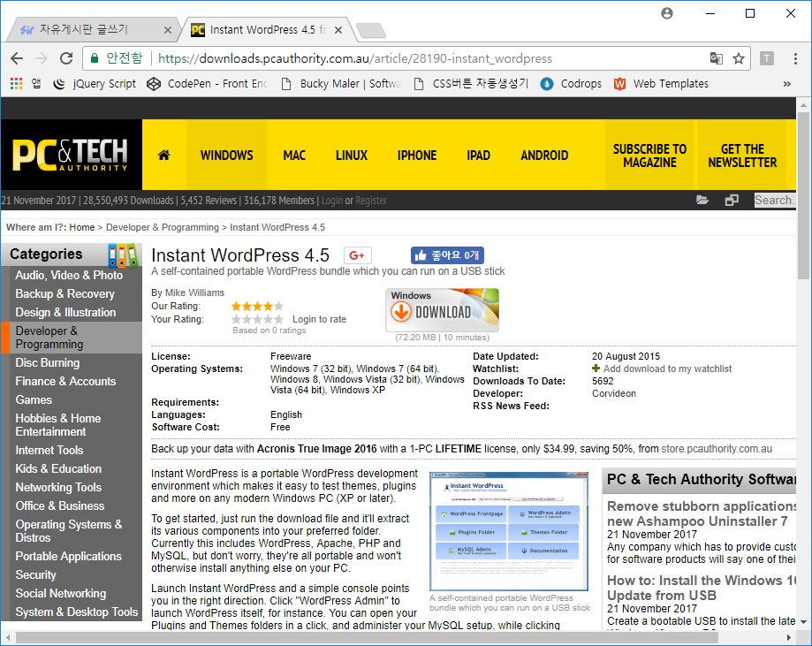Reload the page with the refresh icon

[x=66, y=58]
